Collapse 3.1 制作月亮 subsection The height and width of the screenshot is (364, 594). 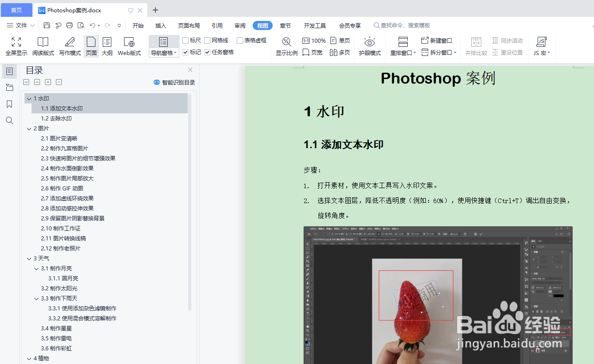tap(36, 269)
